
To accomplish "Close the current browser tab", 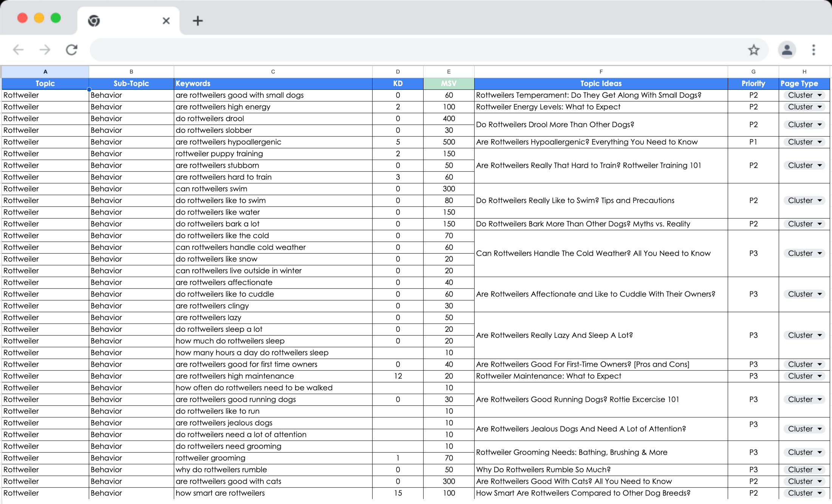I will (166, 21).
